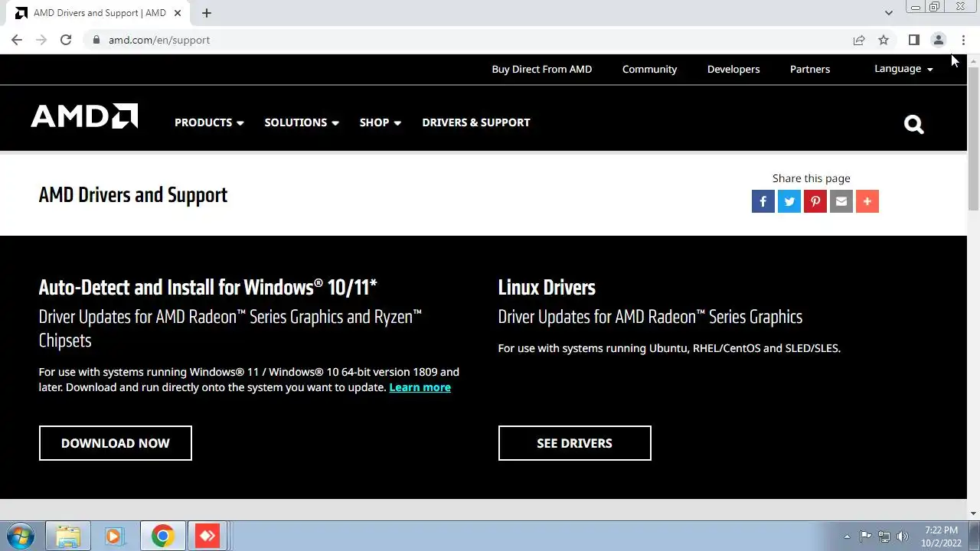Image resolution: width=980 pixels, height=551 pixels.
Task: Show hidden tray icons arrow
Action: [x=846, y=536]
